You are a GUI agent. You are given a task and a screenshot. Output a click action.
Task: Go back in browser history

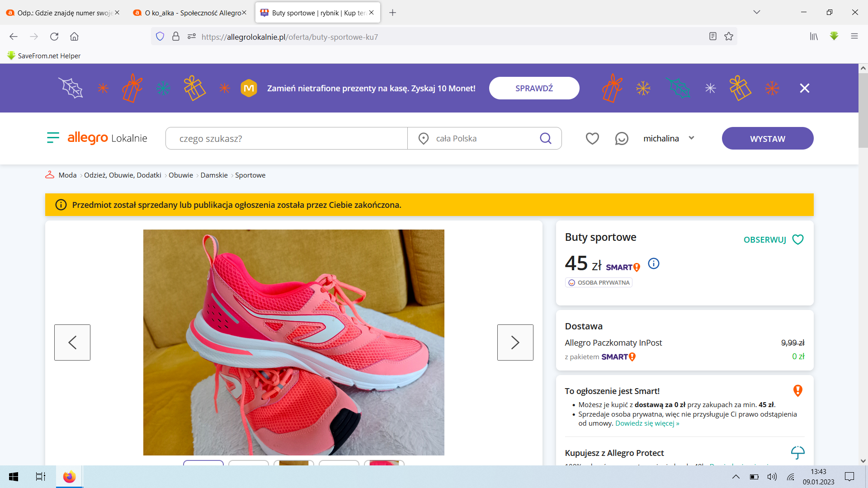[x=14, y=37]
